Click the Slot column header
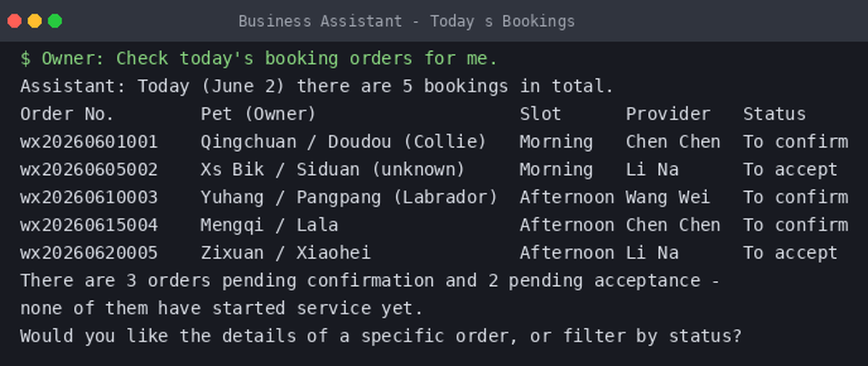Image resolution: width=868 pixels, height=366 pixels. (x=540, y=114)
